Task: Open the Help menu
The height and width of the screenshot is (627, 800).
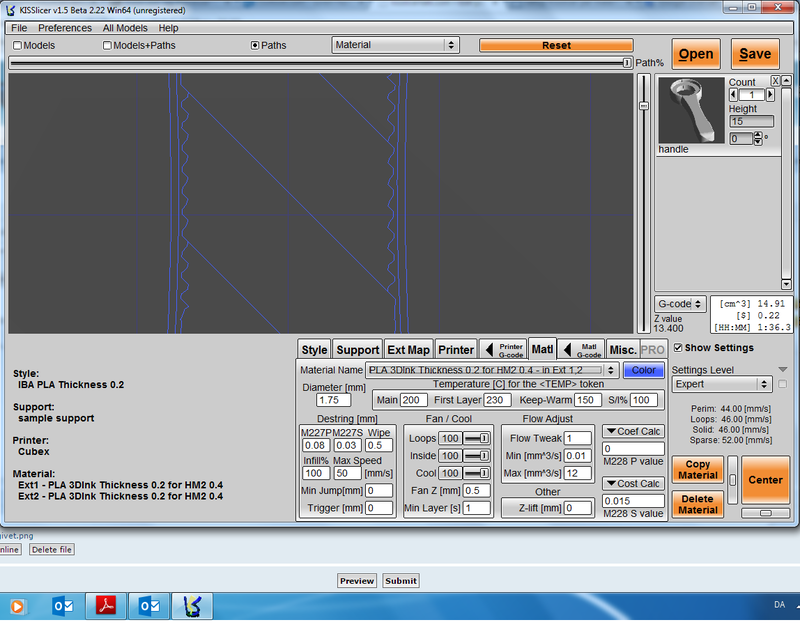Action: click(168, 28)
